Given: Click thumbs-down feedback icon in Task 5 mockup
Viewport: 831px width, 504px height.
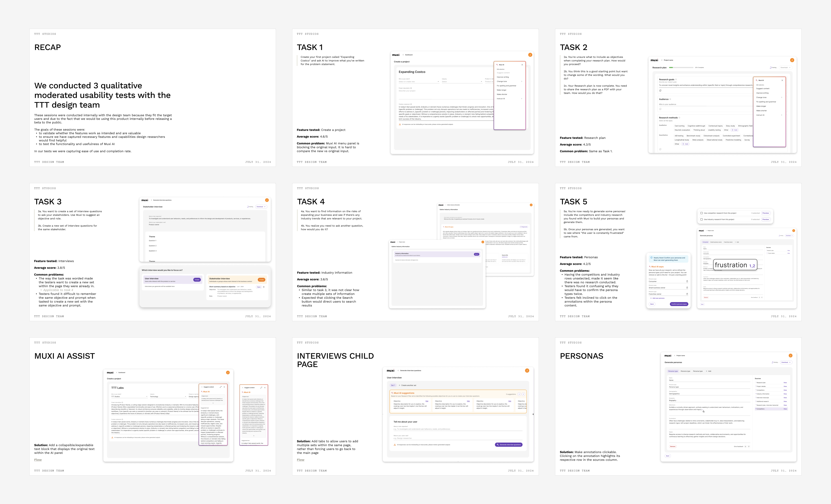Looking at the screenshot, I should 762,297.
